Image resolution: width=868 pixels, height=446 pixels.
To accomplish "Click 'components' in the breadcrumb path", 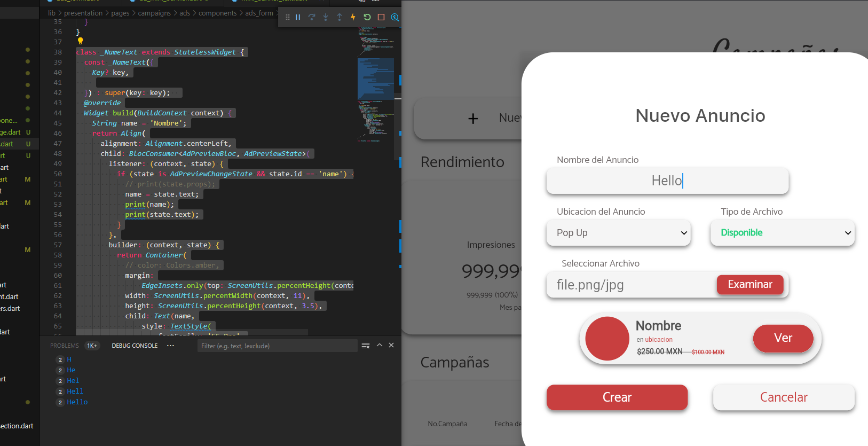I will coord(217,13).
